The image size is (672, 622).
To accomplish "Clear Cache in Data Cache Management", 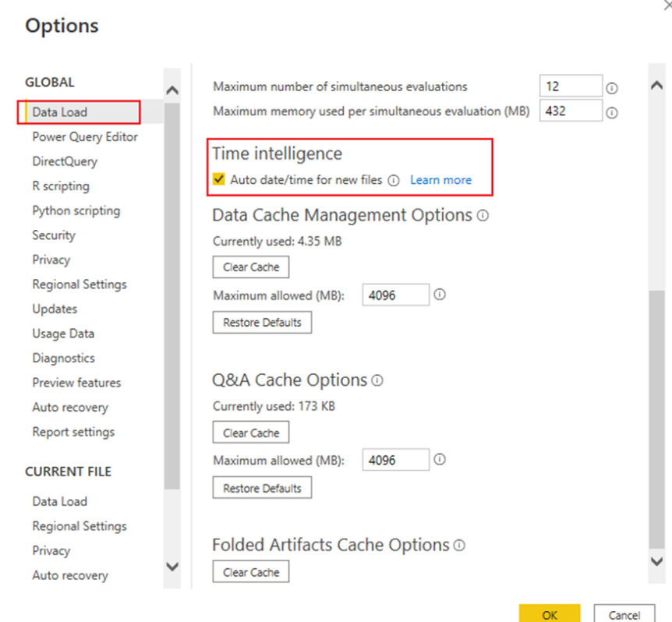I will point(251,267).
